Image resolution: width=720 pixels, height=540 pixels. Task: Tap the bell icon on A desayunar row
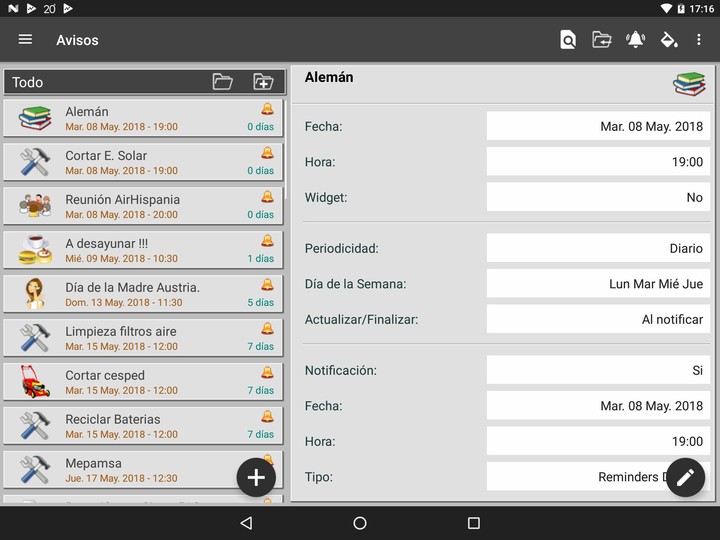click(267, 241)
